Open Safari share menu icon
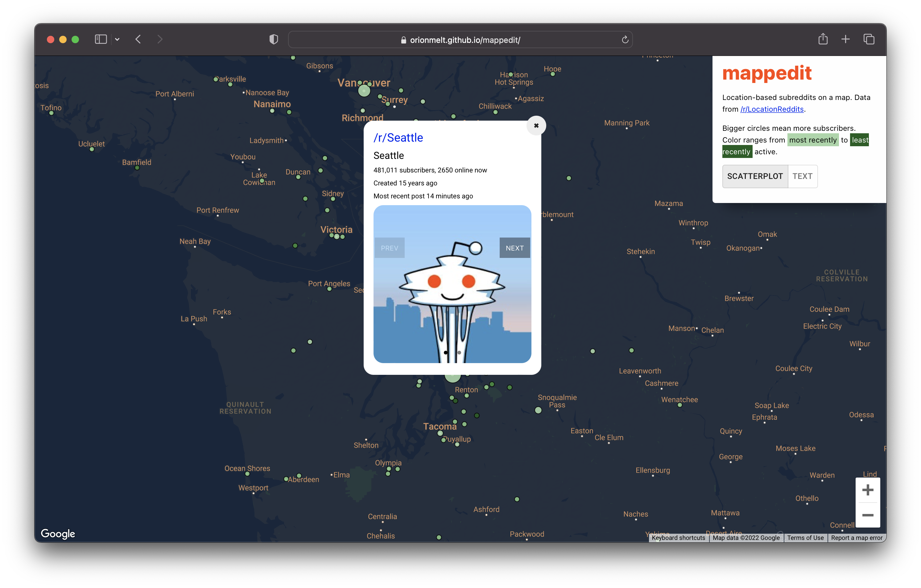Screen dimensions: 921x588 tap(823, 39)
